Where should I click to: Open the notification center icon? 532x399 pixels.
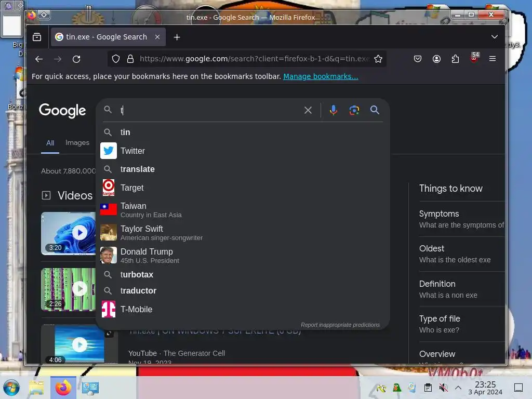(518, 388)
